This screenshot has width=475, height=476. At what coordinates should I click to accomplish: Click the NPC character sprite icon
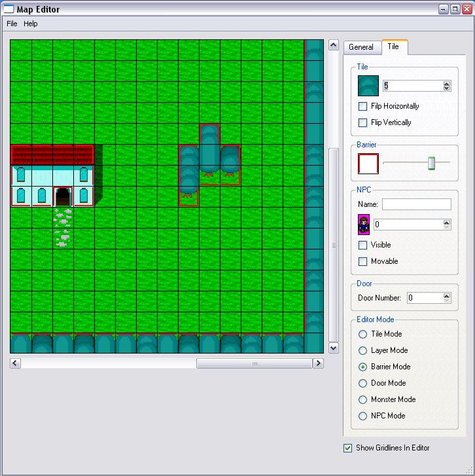click(x=364, y=224)
